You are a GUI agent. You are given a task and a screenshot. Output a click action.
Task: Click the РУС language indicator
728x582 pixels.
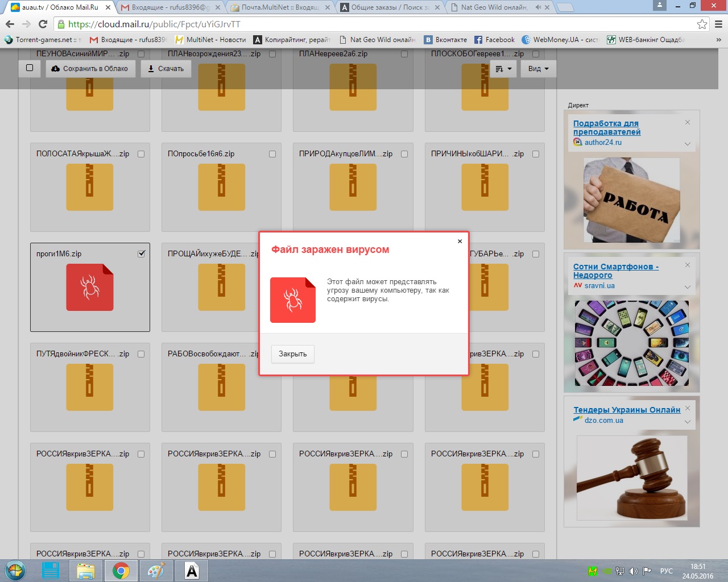[666, 571]
